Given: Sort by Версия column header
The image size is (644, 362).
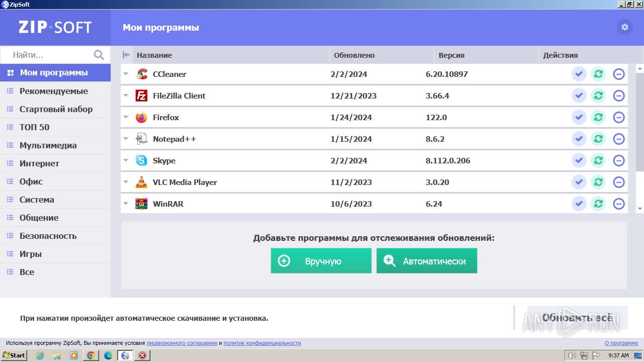Looking at the screenshot, I should click(486, 55).
